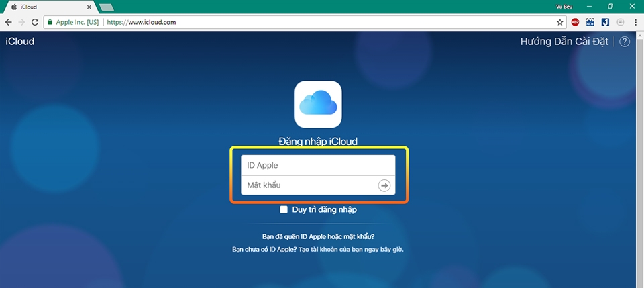644x288 pixels.
Task: Click the forgot ID Apple or password link
Action: pyautogui.click(x=318, y=237)
